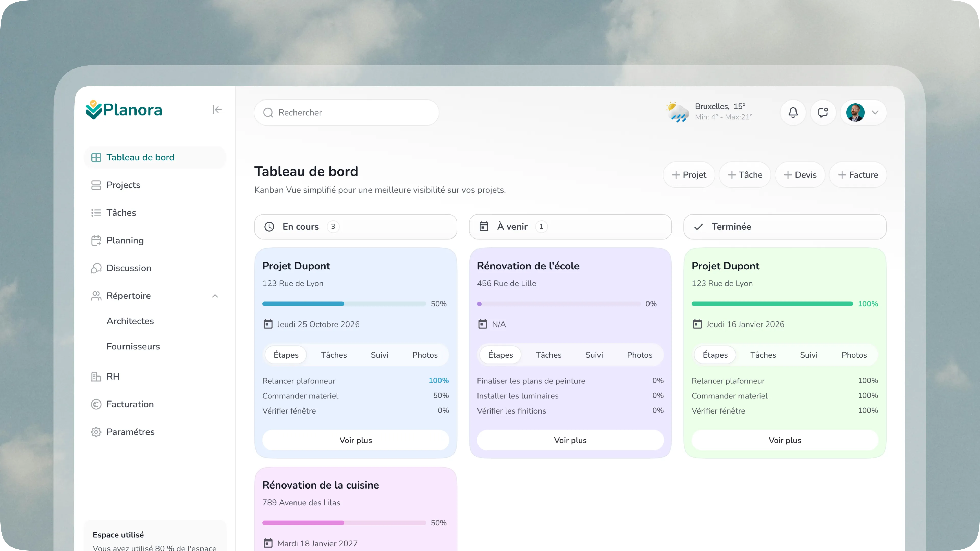980x551 pixels.
Task: Click the Planora logo
Action: pyautogui.click(x=124, y=110)
